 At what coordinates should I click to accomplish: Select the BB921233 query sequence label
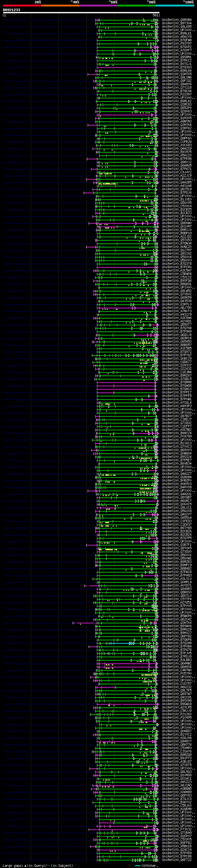click(11, 10)
